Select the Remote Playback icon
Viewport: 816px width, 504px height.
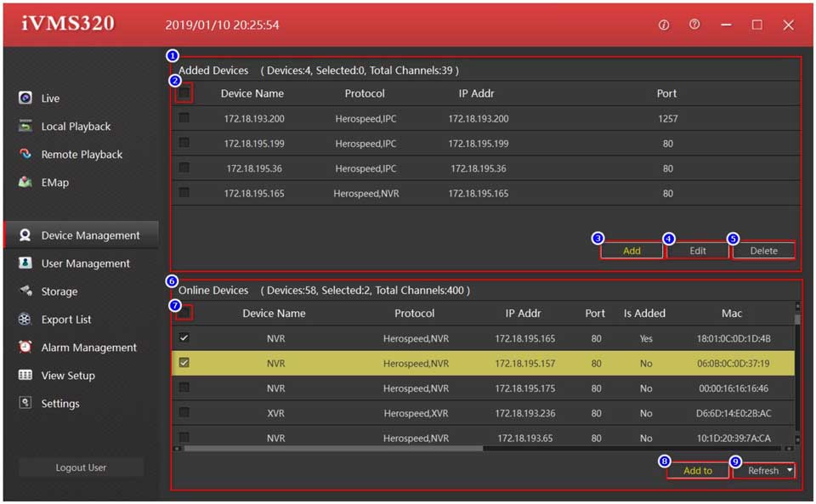(25, 155)
